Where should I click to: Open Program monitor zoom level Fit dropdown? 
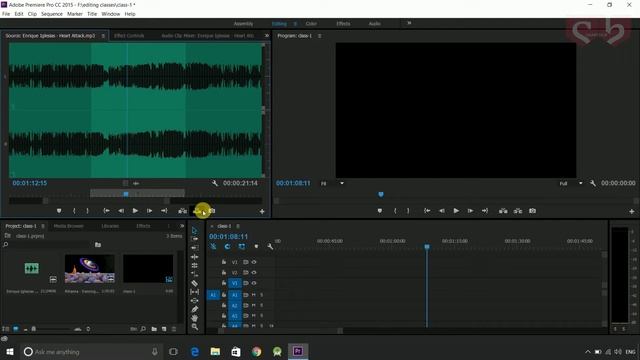(x=332, y=183)
